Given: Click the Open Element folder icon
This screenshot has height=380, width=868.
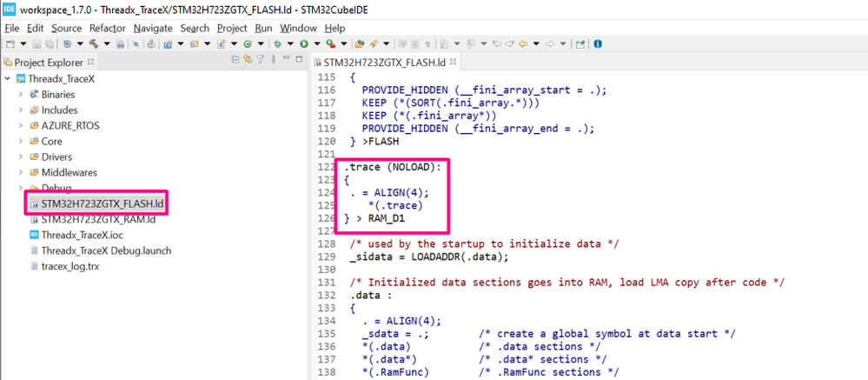Looking at the screenshot, I should coord(360,43).
